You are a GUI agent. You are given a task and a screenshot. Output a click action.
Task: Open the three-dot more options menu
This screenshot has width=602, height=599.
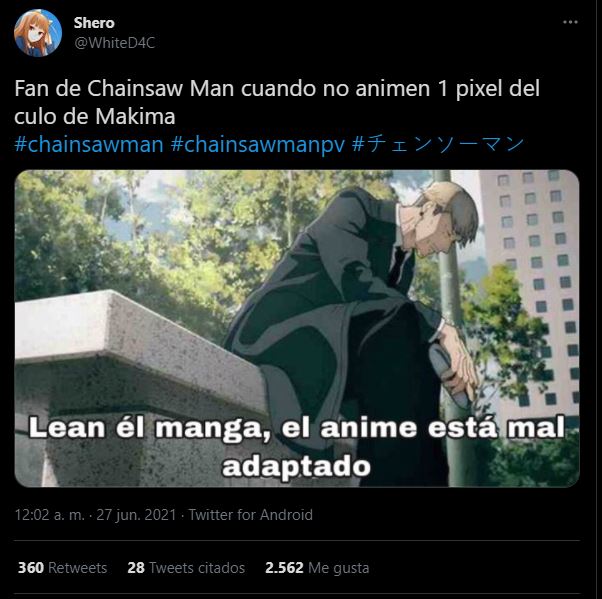click(570, 22)
